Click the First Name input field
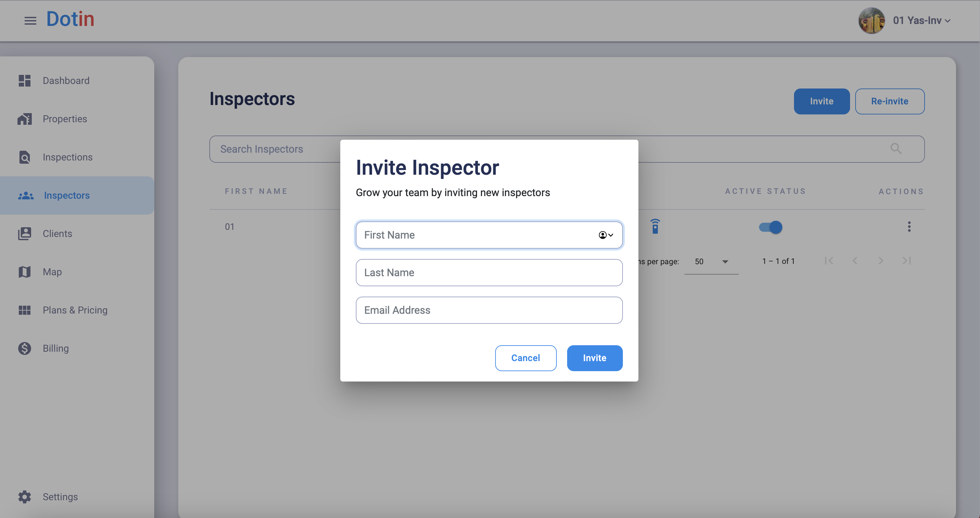Image resolution: width=980 pixels, height=518 pixels. pos(489,235)
